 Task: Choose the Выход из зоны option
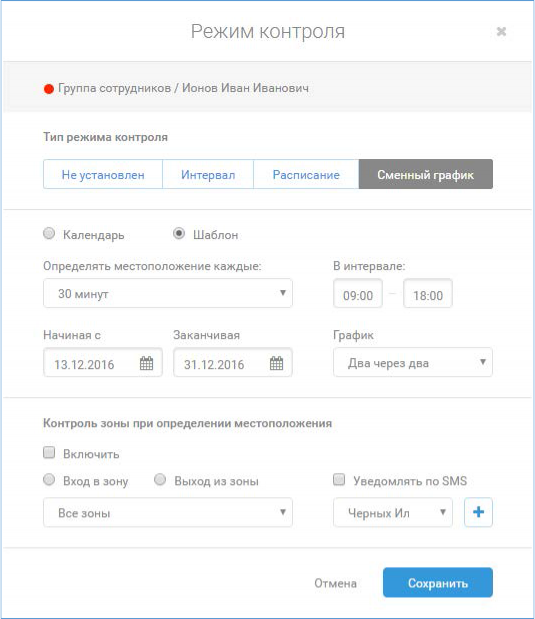pos(160,480)
